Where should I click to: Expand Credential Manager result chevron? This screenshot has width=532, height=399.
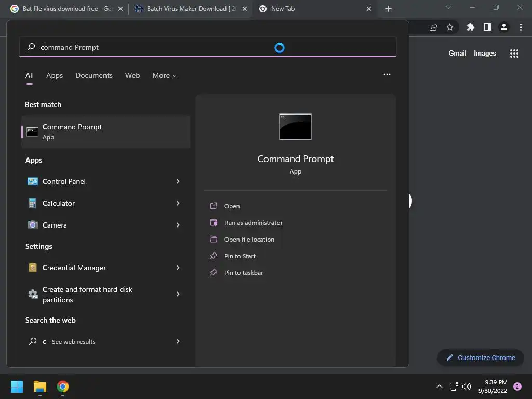[x=178, y=268]
